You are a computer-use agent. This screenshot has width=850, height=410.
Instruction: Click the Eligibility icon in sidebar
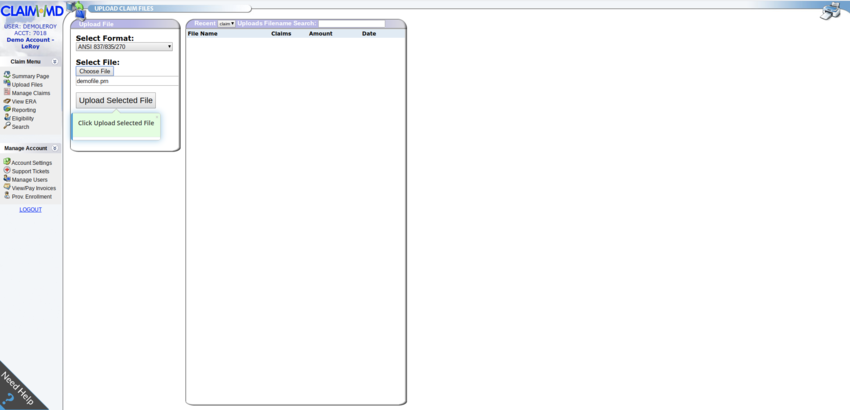(x=7, y=118)
